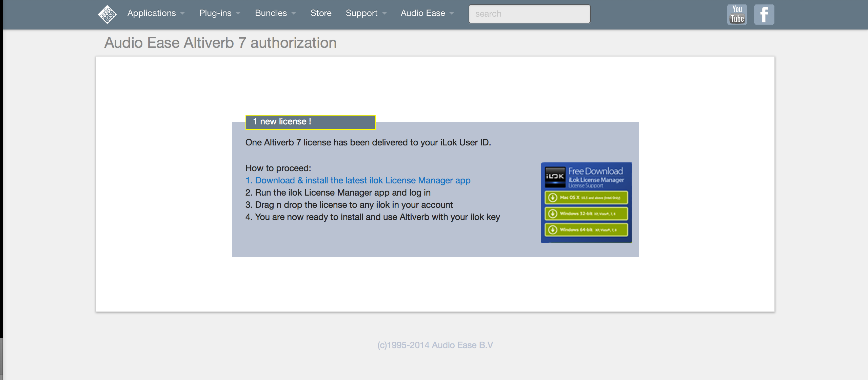Screen dimensions: 868x380
Task: Click the iLok logo in download banner
Action: click(x=555, y=177)
